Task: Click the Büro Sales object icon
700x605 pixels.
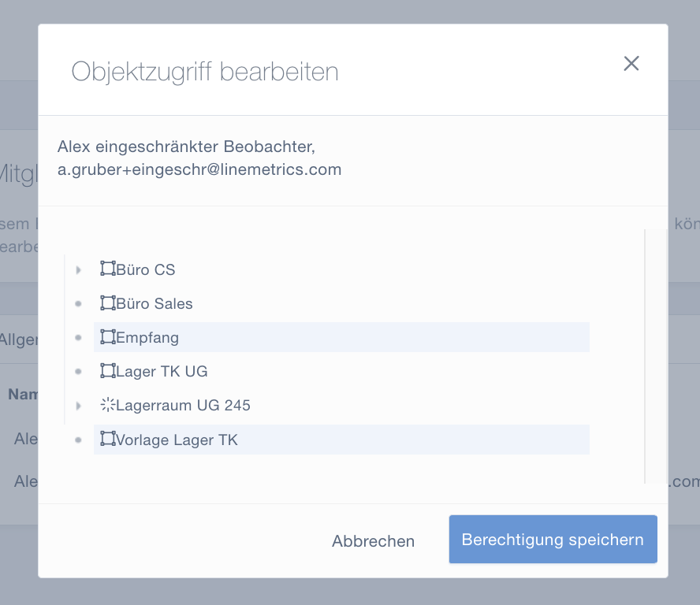Action: [x=108, y=302]
